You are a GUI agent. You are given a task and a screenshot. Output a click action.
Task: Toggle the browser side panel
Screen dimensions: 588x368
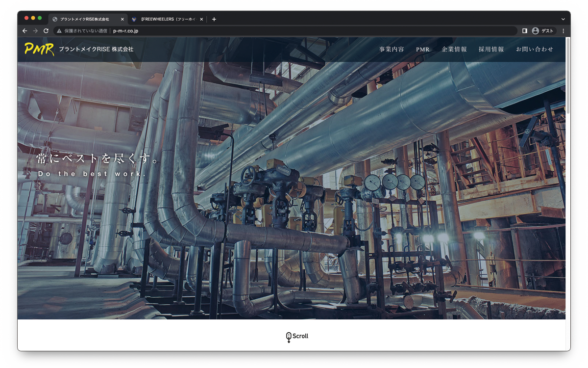524,31
